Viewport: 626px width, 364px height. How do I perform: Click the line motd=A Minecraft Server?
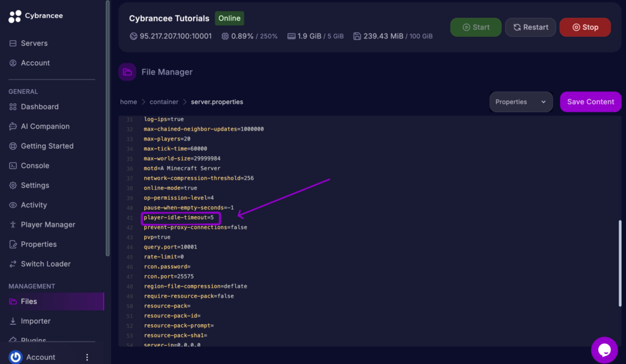pyautogui.click(x=182, y=168)
